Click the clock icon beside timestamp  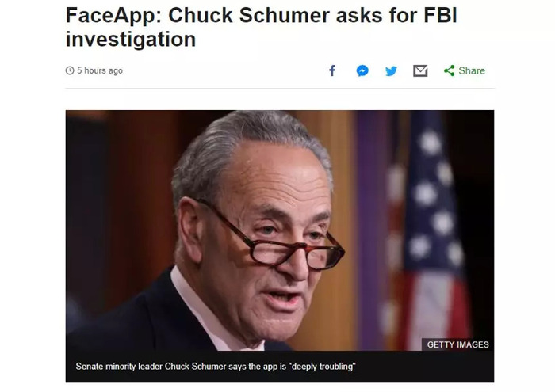tap(70, 70)
